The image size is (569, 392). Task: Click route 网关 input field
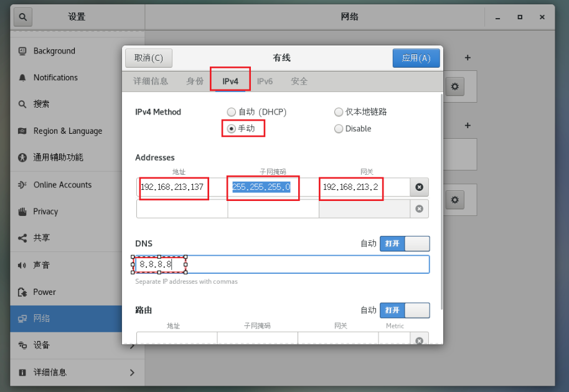click(338, 338)
